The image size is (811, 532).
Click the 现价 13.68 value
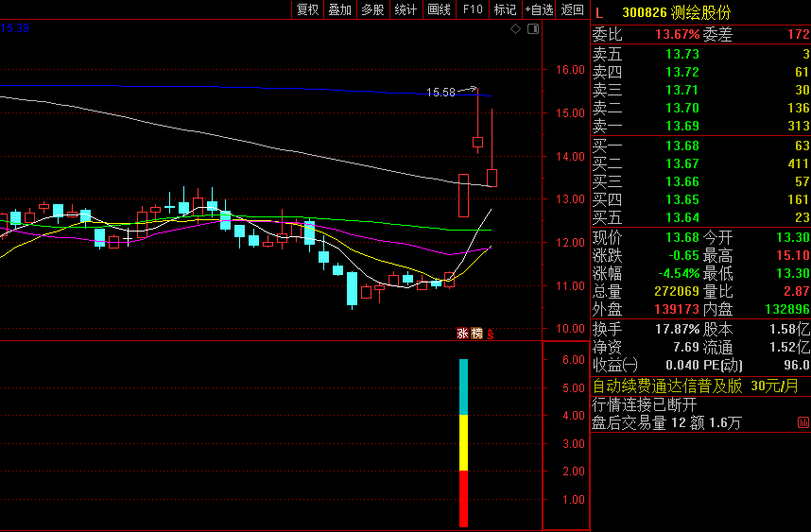[682, 238]
